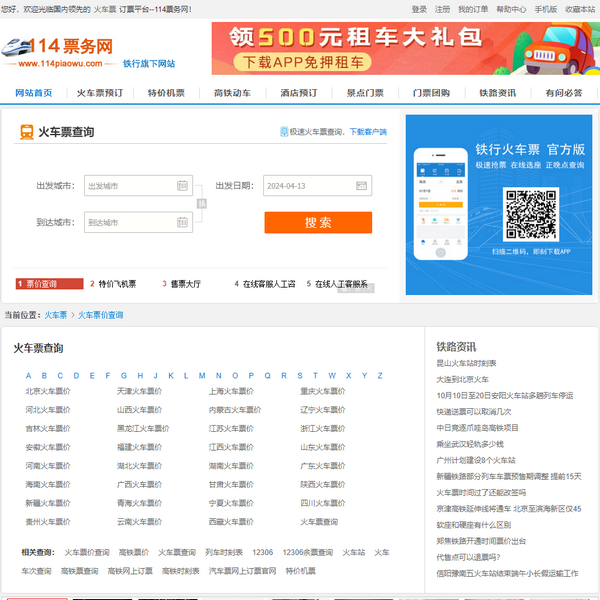The width and height of the screenshot is (600, 600).
Task: Click the phone icon next to 极速火车票查询
Action: (284, 132)
